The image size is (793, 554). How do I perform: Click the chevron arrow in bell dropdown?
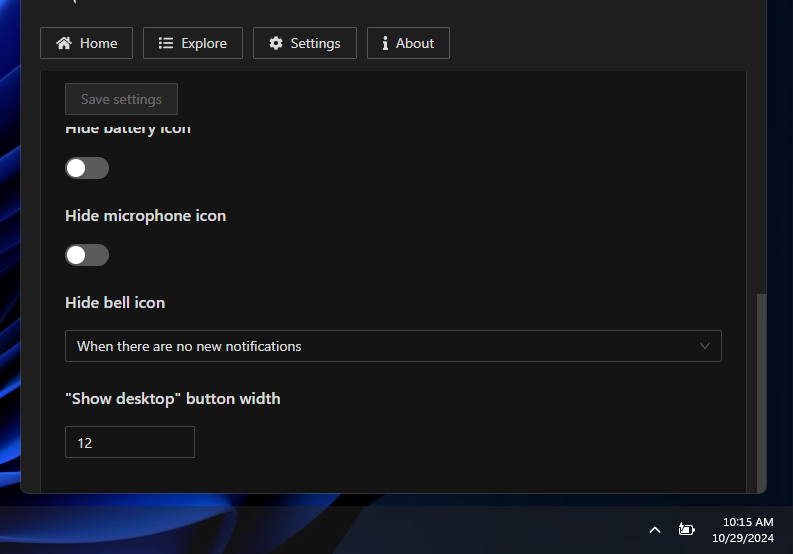[x=704, y=346]
